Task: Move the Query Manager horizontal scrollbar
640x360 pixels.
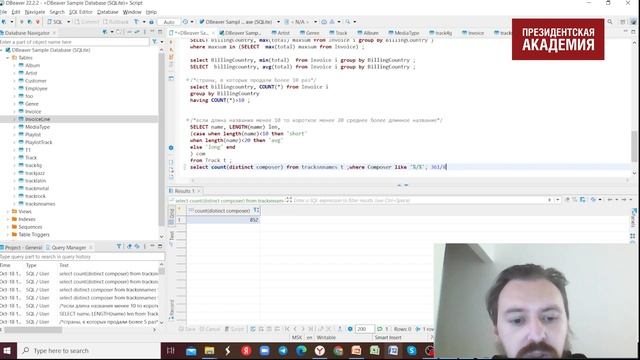Action: (33, 330)
